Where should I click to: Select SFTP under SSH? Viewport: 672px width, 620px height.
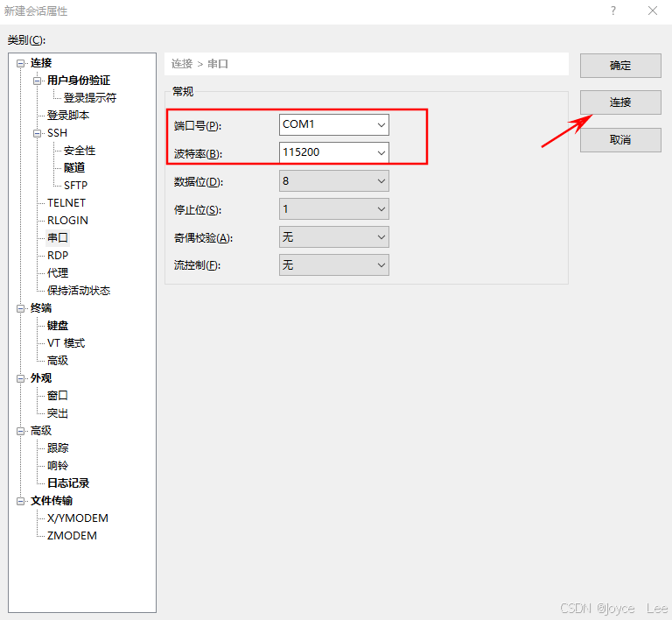click(76, 186)
